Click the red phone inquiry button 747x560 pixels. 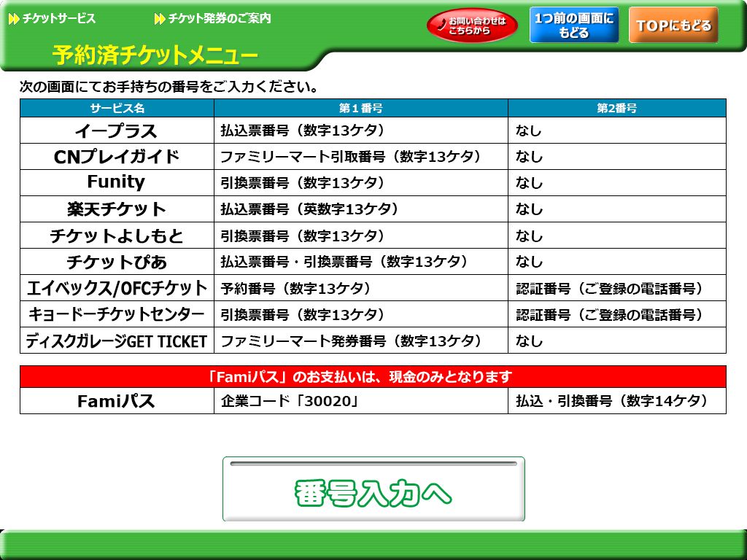[472, 26]
